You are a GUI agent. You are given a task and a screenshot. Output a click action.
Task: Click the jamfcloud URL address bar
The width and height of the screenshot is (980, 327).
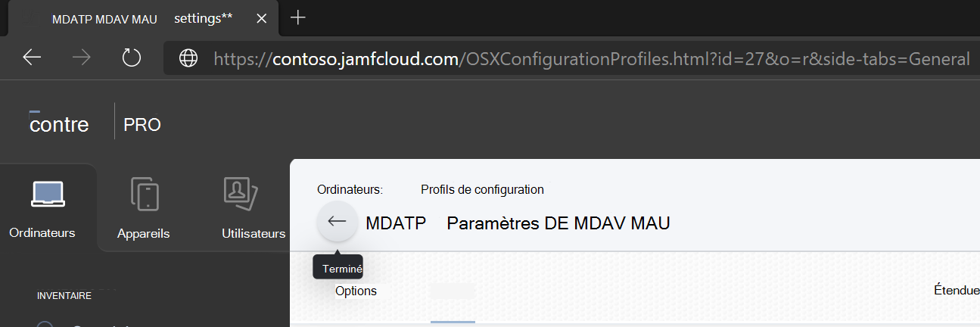coord(571,58)
